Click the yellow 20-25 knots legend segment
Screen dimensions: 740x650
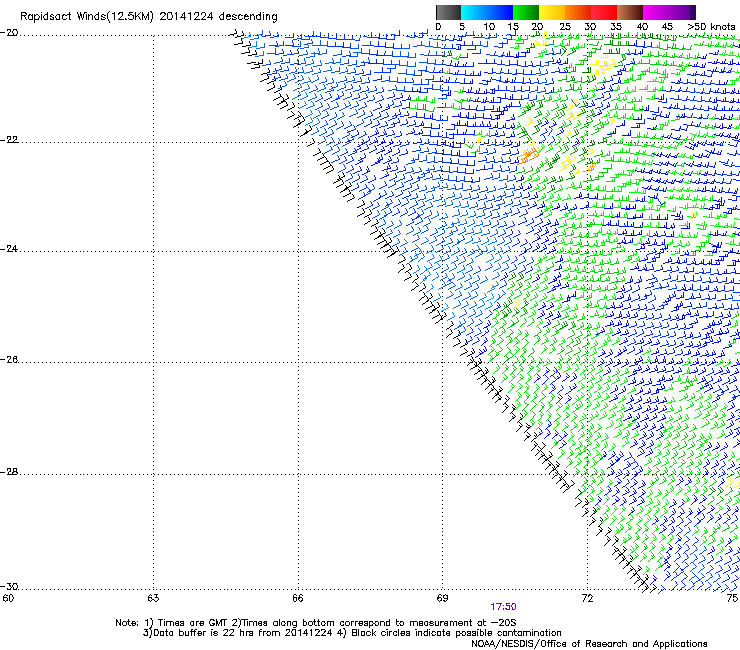coord(552,12)
